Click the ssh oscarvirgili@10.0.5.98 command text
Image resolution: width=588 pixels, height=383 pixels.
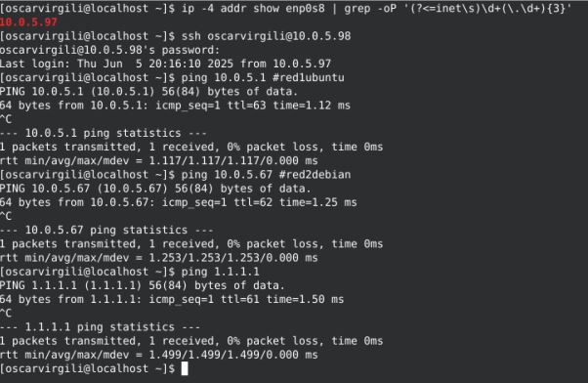(x=267, y=36)
